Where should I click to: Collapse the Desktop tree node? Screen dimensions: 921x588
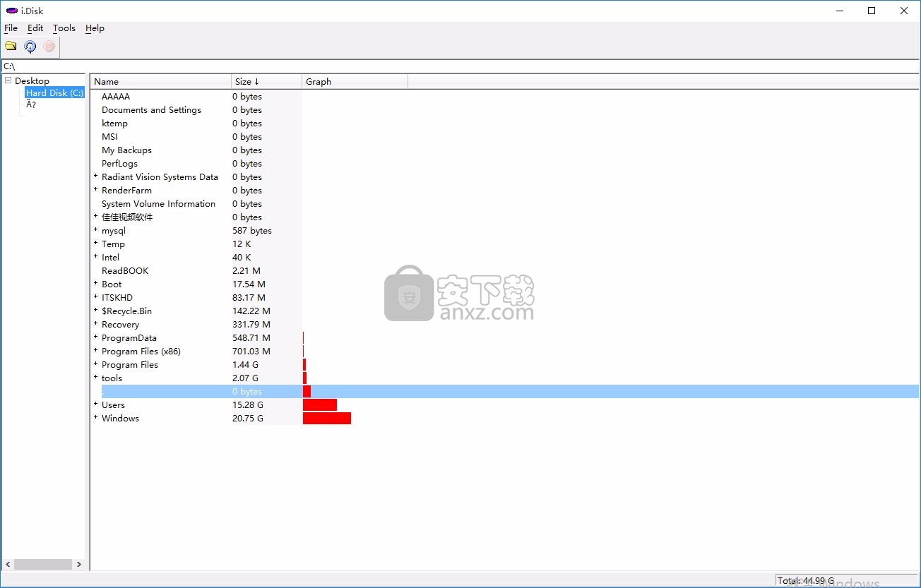8,80
